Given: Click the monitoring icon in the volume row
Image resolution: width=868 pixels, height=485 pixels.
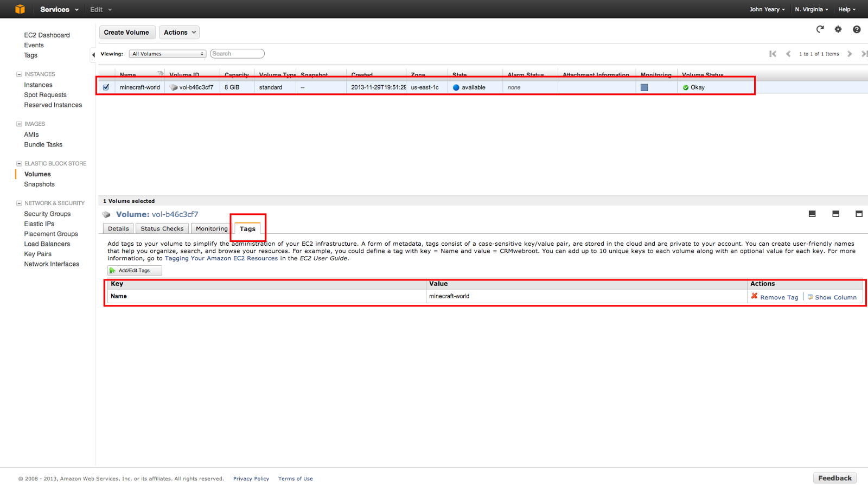Looking at the screenshot, I should [x=644, y=87].
